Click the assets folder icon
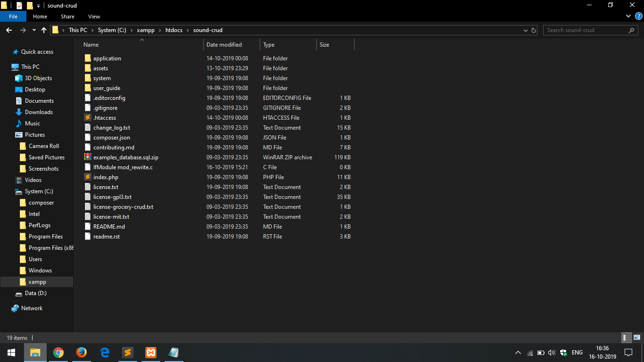The image size is (644, 362). click(x=88, y=68)
